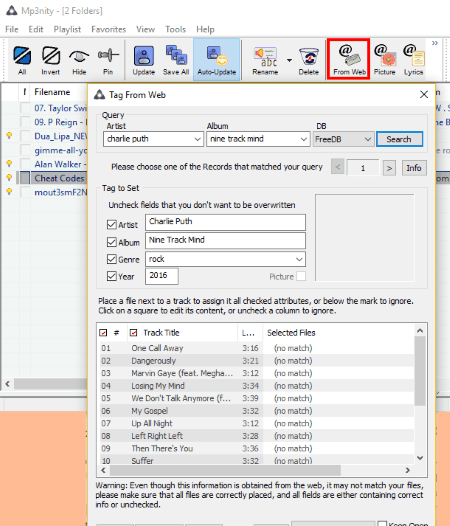Image resolution: width=450 pixels, height=526 pixels.
Task: Expand the Artist query dropdown
Action: (x=198, y=139)
